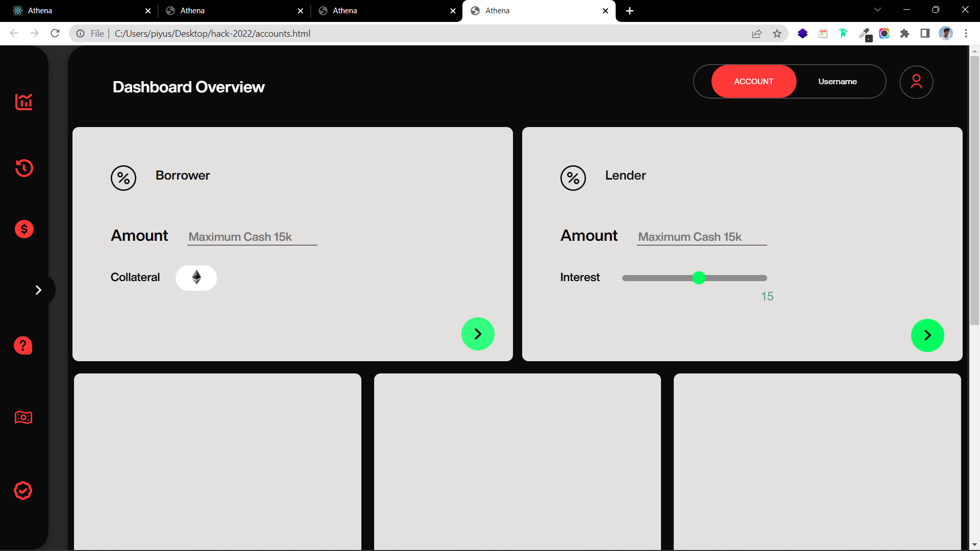
Task: Submit Borrower card with green arrow
Action: [478, 334]
